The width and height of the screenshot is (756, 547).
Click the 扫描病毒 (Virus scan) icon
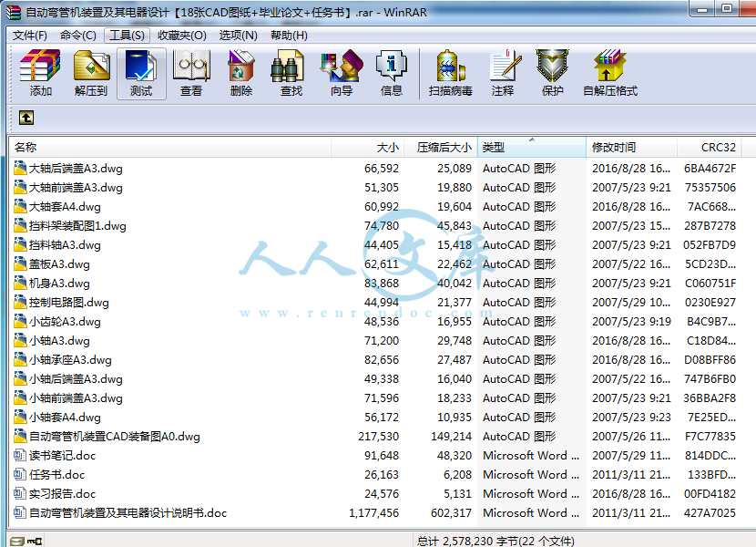[x=450, y=73]
